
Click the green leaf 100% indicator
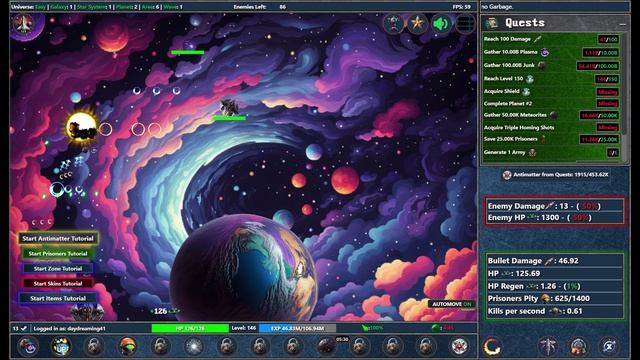[x=372, y=328]
